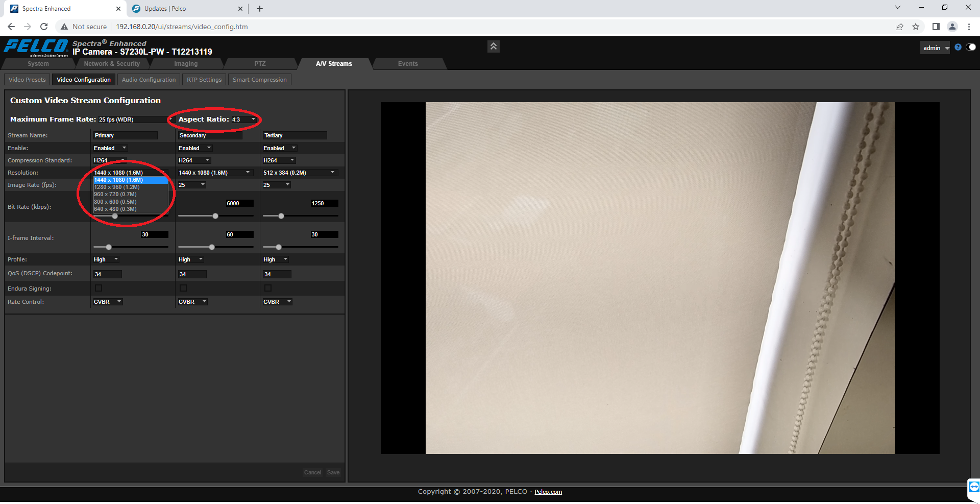
Task: Open the Maximum Frame Rate dropdown
Action: click(x=135, y=119)
